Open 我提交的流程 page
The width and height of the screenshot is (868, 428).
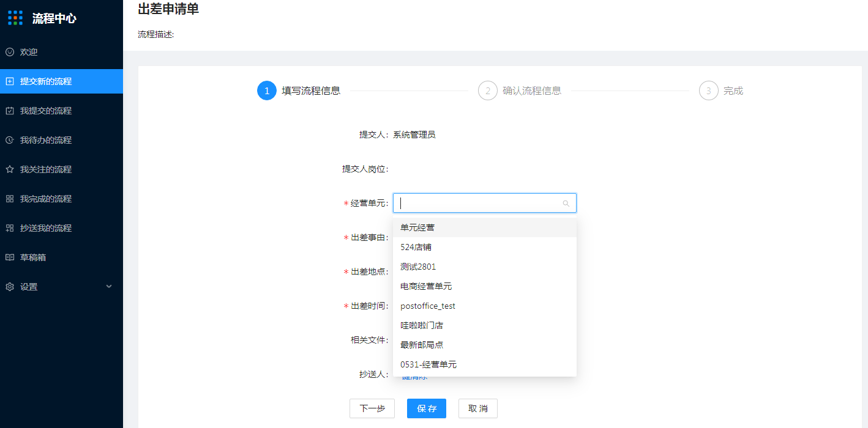[x=61, y=111]
